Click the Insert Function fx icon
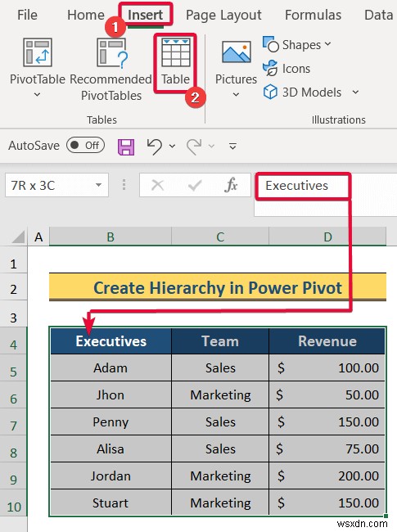The image size is (397, 532). tap(231, 185)
